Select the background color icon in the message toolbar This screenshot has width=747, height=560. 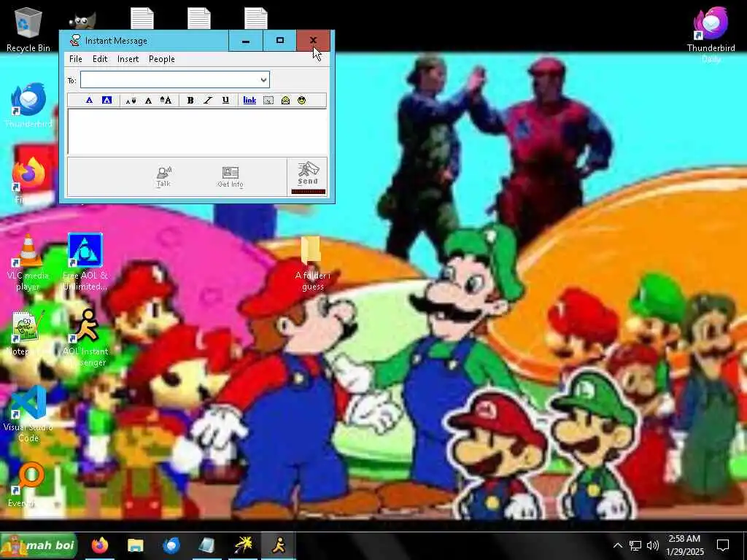point(107,100)
